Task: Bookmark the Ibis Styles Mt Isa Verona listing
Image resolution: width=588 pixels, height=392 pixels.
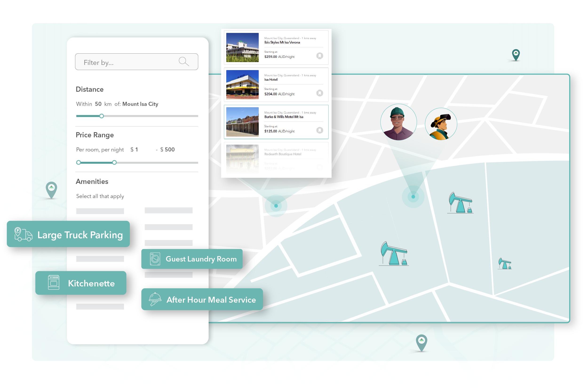Action: pyautogui.click(x=320, y=56)
